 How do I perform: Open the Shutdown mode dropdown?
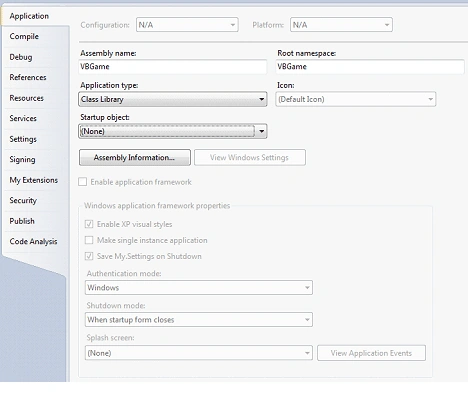[x=199, y=320]
